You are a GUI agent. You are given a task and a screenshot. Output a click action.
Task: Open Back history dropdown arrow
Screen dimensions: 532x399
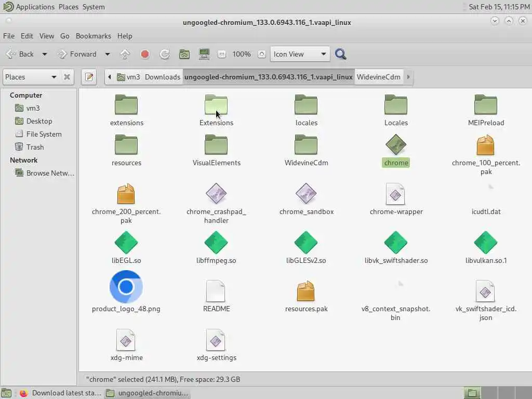(x=45, y=54)
